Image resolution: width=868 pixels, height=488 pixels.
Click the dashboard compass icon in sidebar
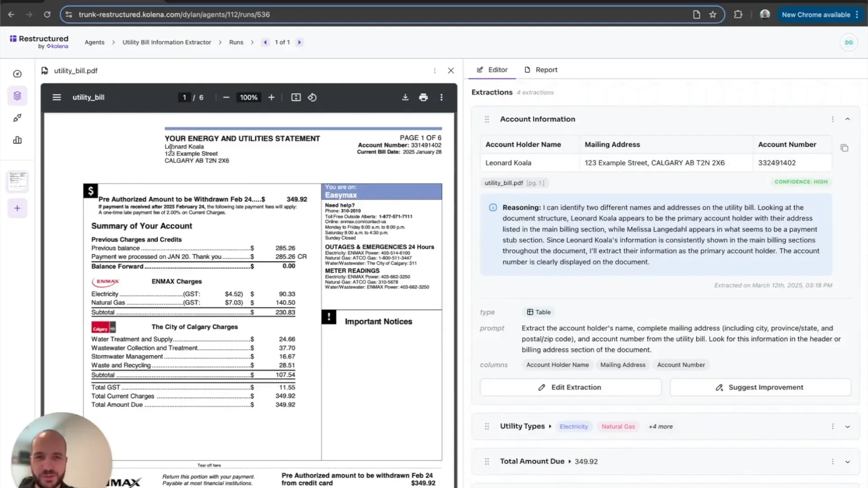point(17,74)
